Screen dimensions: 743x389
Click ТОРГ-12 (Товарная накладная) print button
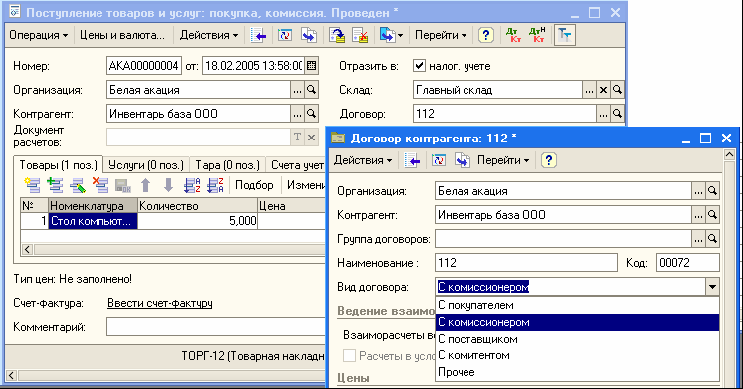(253, 356)
